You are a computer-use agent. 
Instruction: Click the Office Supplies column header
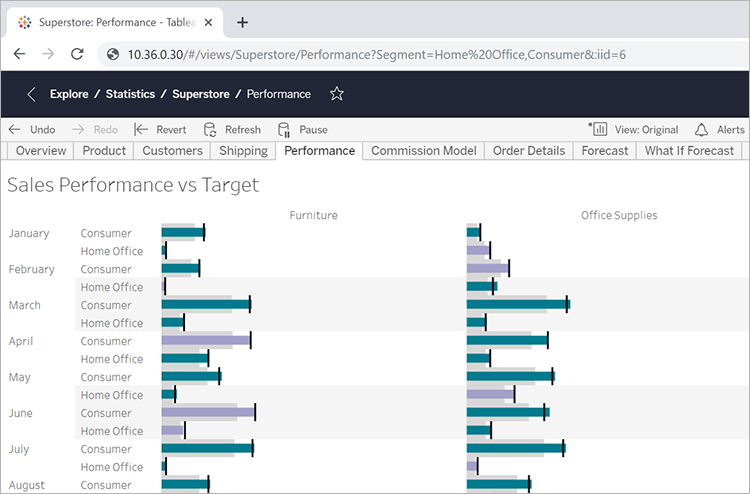click(619, 215)
